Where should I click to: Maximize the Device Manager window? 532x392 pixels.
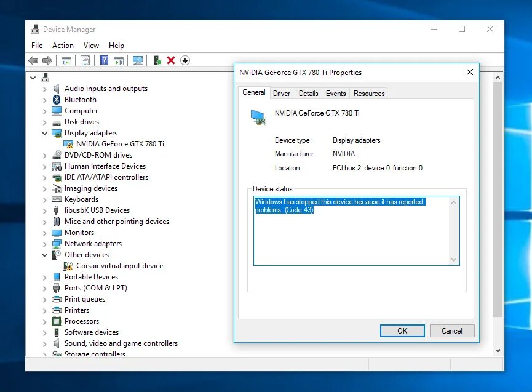[x=462, y=29]
